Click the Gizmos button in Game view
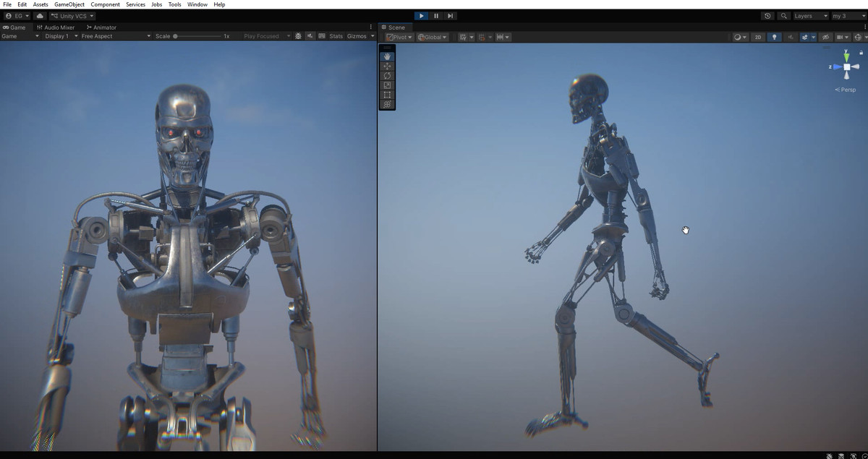 click(357, 36)
